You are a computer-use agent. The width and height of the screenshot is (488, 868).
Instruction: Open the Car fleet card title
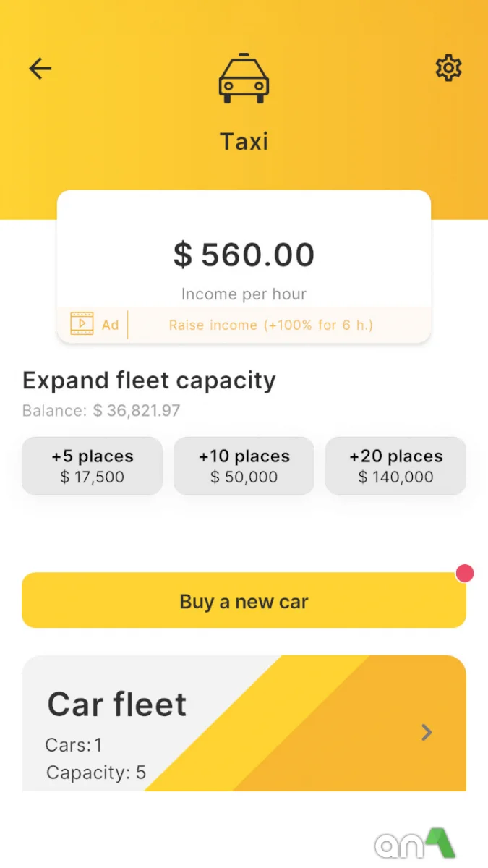coord(117,704)
